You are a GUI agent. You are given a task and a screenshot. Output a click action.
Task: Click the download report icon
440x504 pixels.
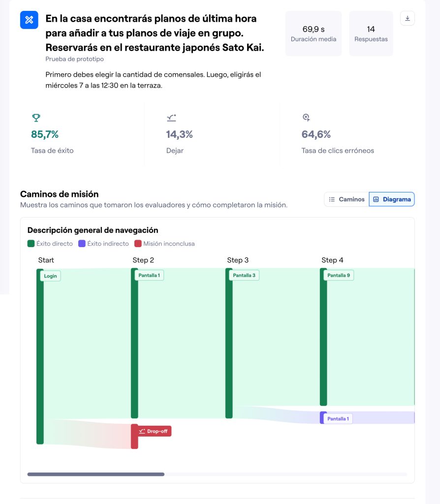point(407,19)
